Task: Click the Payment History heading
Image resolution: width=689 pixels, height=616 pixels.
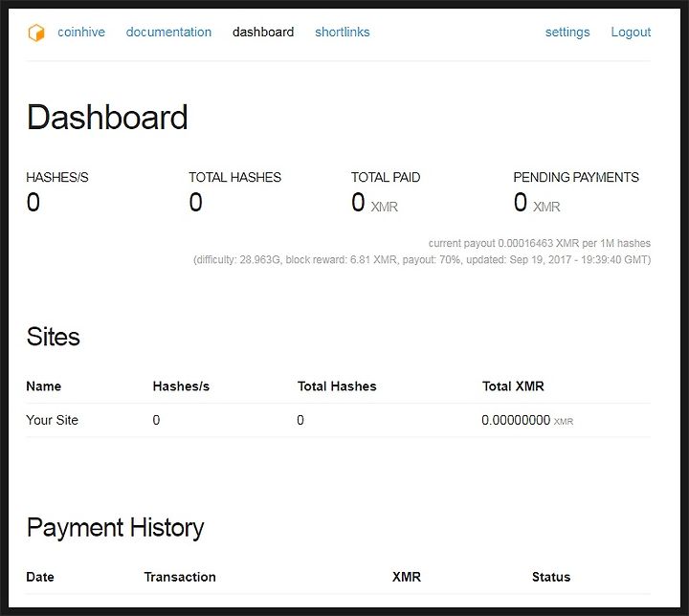Action: click(116, 528)
